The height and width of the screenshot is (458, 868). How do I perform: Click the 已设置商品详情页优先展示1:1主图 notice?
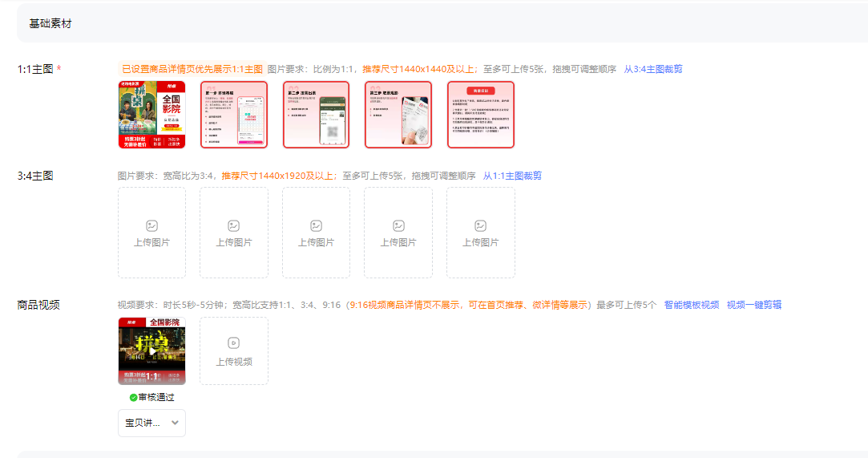point(192,69)
